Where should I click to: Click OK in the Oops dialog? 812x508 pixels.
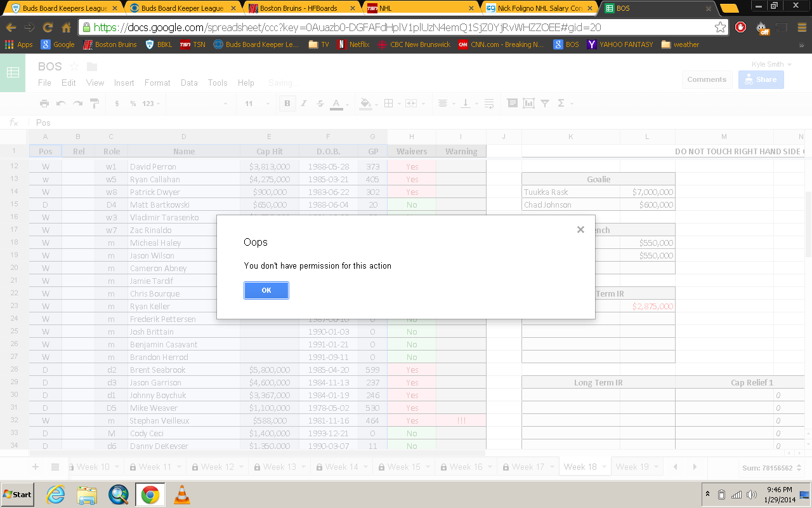[266, 290]
